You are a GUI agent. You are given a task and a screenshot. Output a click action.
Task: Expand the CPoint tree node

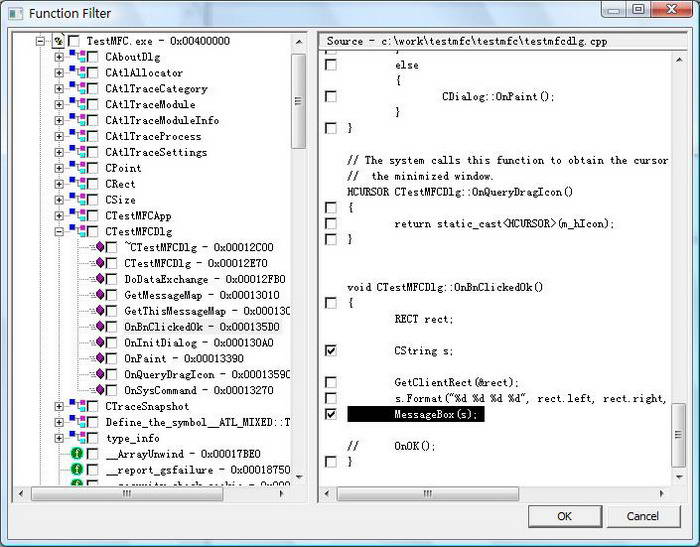[59, 168]
